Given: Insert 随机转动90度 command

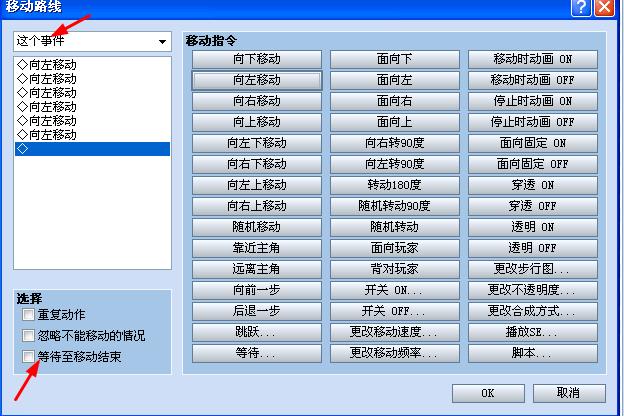Looking at the screenshot, I should coord(395,206).
